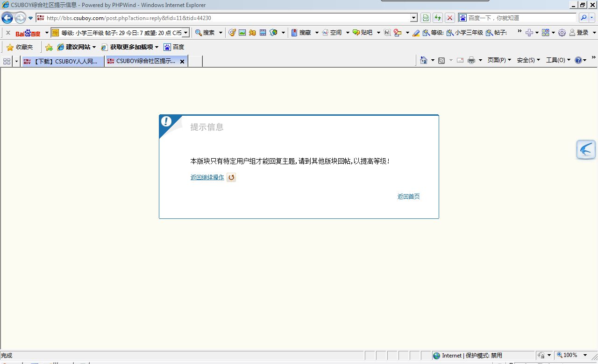598x364 pixels.
Task: Click the 收藏夹 favorites button
Action: (x=20, y=47)
